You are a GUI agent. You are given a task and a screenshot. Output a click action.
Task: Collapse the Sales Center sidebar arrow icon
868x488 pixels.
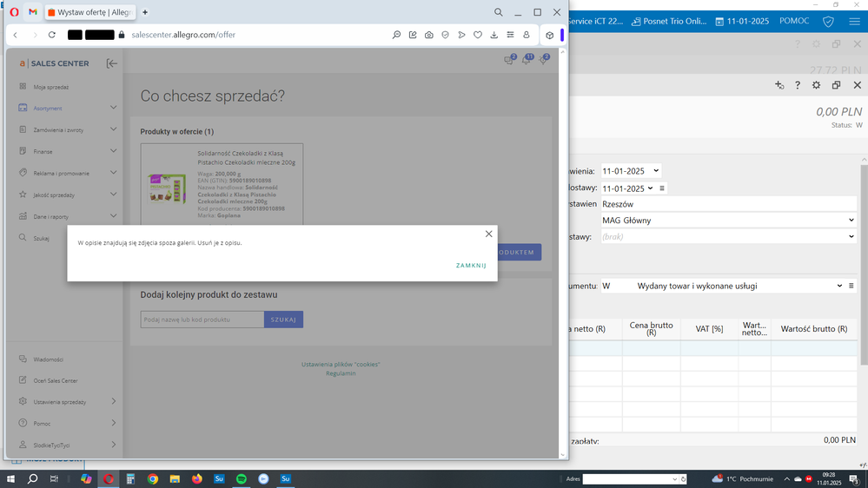click(x=112, y=63)
